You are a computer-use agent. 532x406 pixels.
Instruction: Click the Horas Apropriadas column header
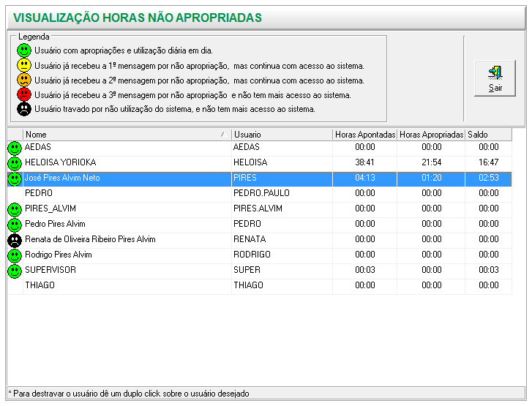pos(431,135)
